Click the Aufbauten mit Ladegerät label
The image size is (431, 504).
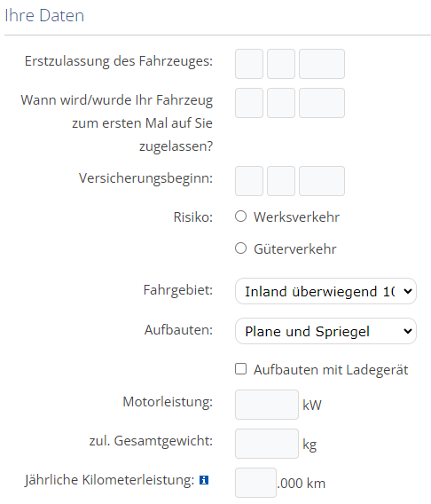331,370
